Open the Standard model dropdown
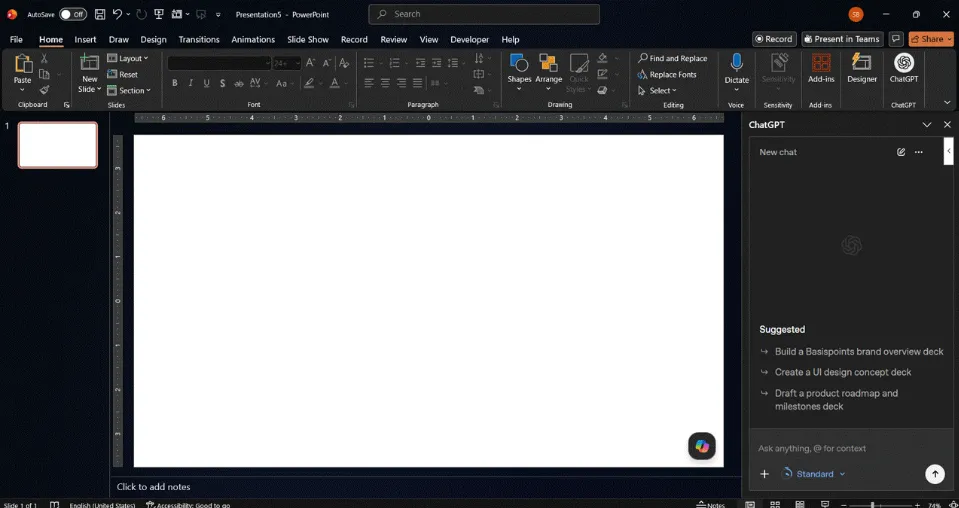This screenshot has height=508, width=959. pos(814,474)
